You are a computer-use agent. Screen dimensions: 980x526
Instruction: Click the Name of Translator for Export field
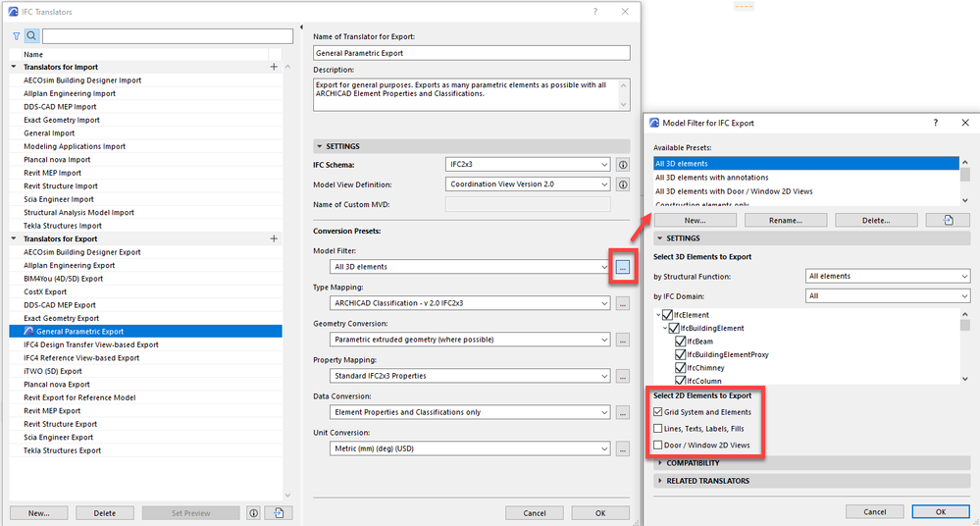[x=472, y=53]
